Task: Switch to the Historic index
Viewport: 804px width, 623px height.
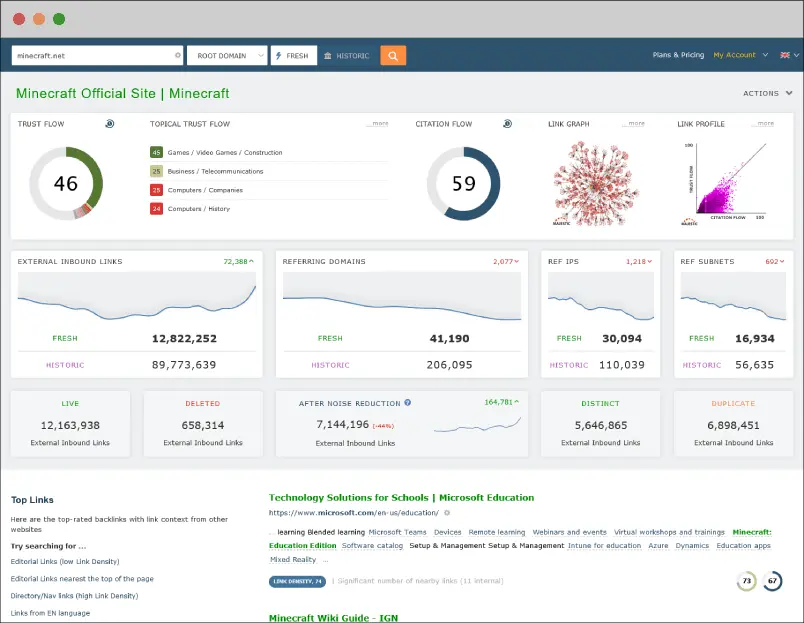Action: (x=347, y=56)
